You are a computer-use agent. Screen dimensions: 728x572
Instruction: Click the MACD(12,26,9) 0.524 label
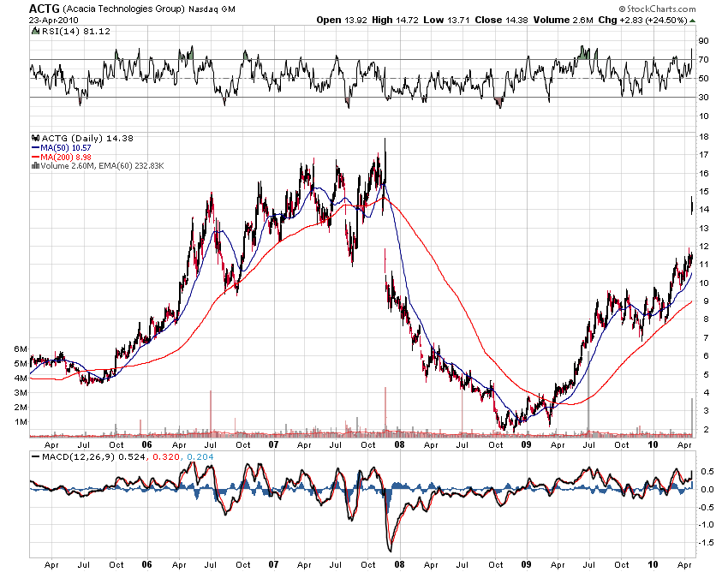[94, 457]
